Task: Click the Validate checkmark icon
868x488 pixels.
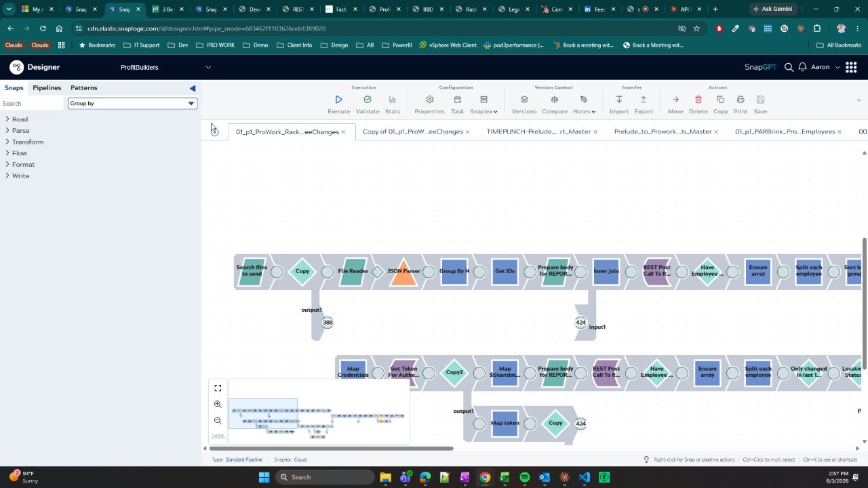Action: [368, 100]
